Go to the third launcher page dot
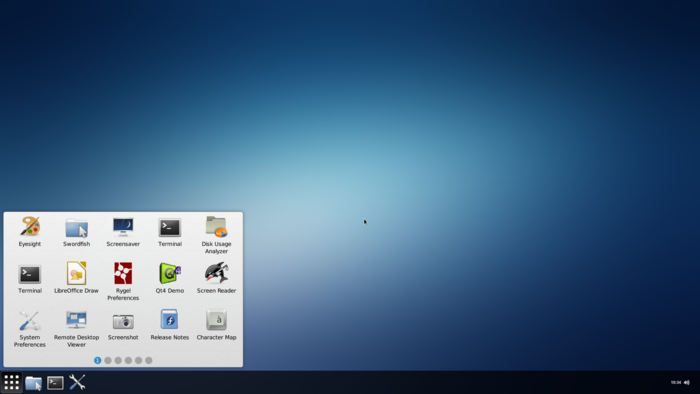Screen dimensions: 700x394 coord(118,361)
